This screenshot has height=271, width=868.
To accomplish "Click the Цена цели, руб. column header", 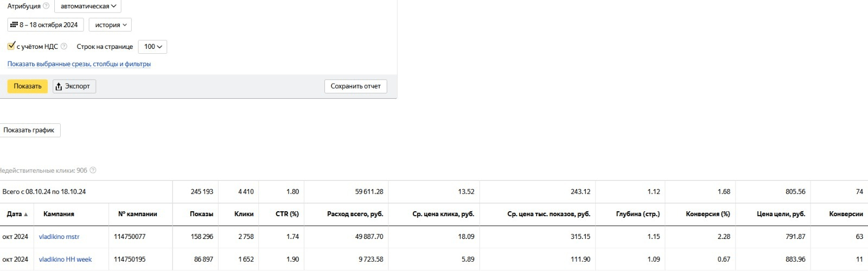I will [781, 214].
